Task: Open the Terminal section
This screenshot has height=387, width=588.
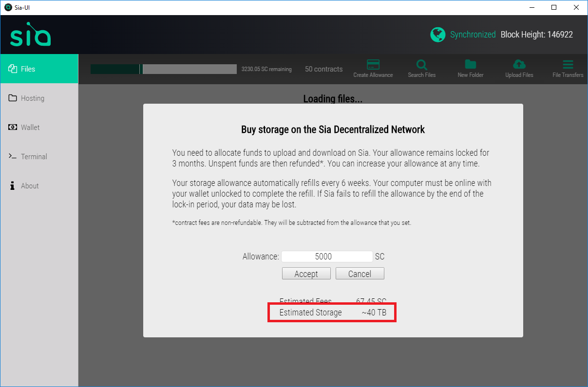Action: [x=39, y=156]
